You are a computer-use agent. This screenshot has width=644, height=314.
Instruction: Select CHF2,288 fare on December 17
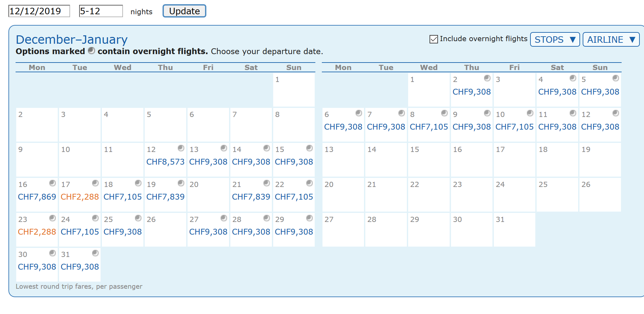click(80, 197)
